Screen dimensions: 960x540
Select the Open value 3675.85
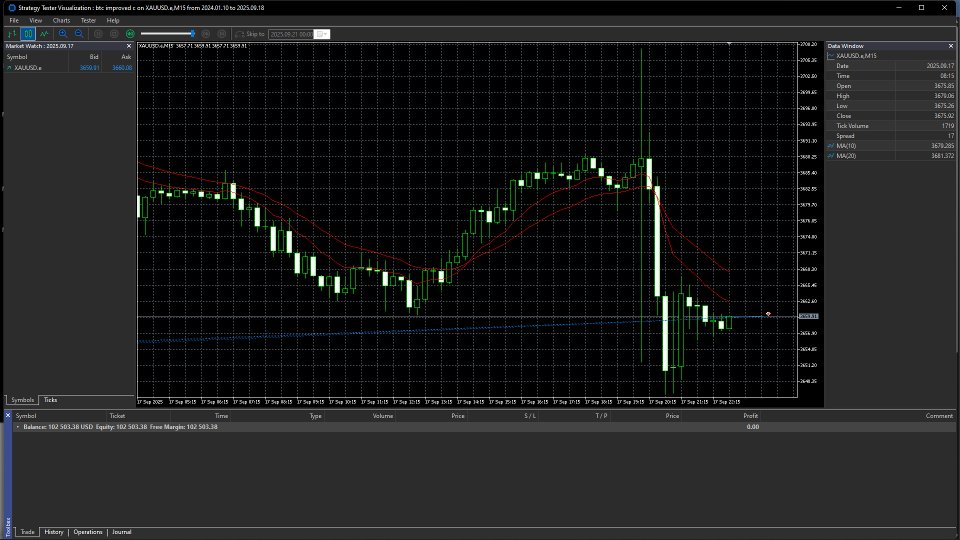tap(944, 86)
